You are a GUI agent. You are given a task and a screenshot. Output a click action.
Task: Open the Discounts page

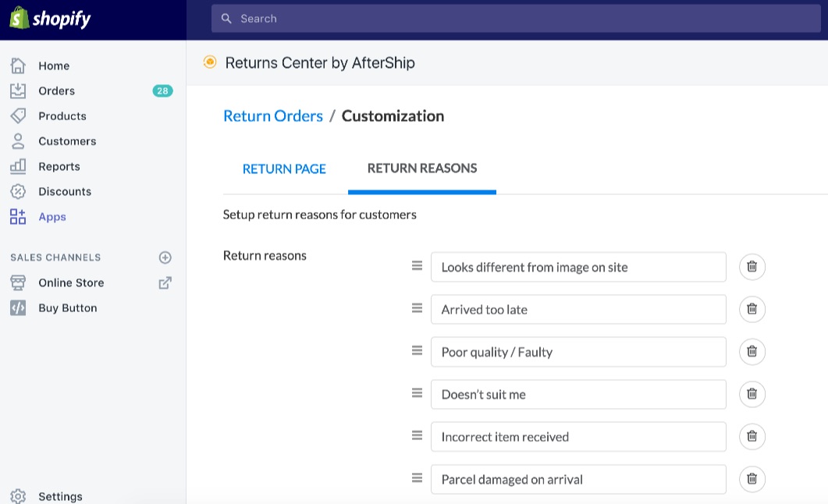click(x=65, y=192)
